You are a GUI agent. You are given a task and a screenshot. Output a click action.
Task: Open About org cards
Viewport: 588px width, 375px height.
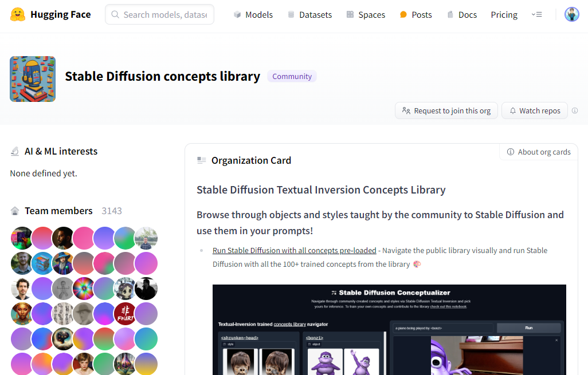[539, 152]
